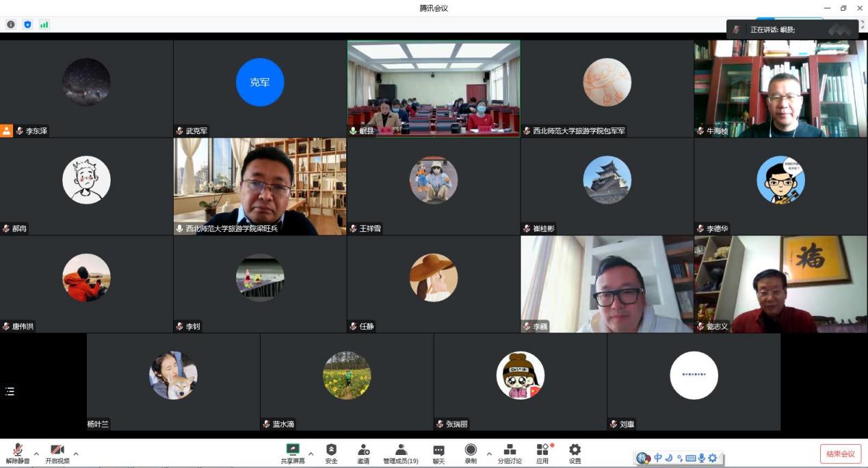868x468 pixels.
Task: Expand audio options arrow beside 解除静音
Action: (36, 454)
